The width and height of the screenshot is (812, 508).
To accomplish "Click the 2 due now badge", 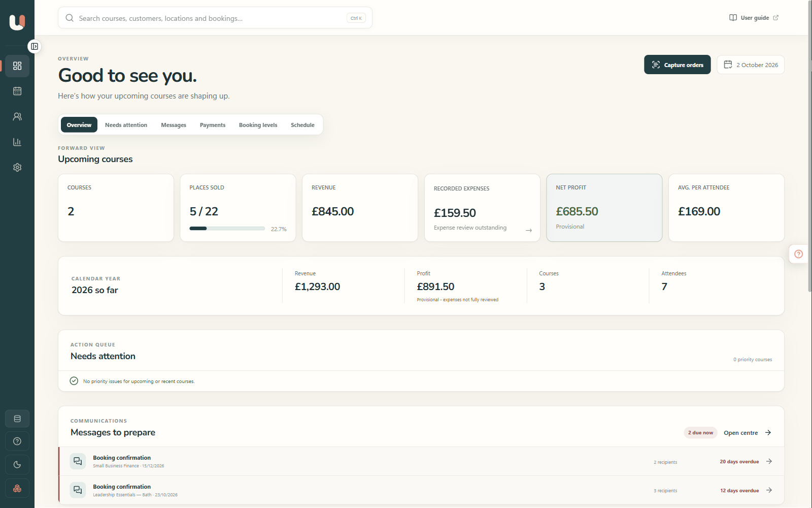I will (x=700, y=433).
